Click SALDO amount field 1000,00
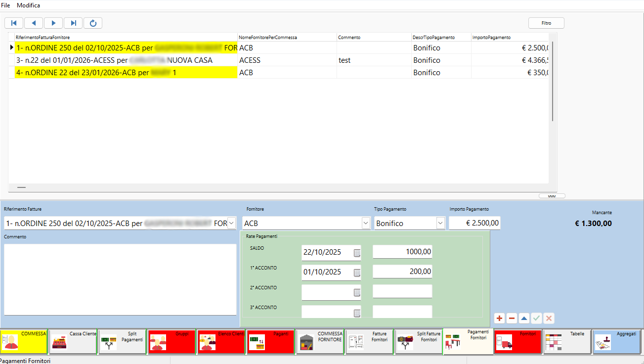644x364 pixels. [x=402, y=252]
